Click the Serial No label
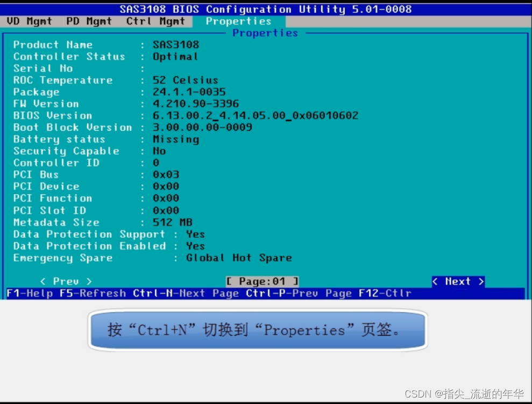Image resolution: width=532 pixels, height=404 pixels. click(x=43, y=68)
